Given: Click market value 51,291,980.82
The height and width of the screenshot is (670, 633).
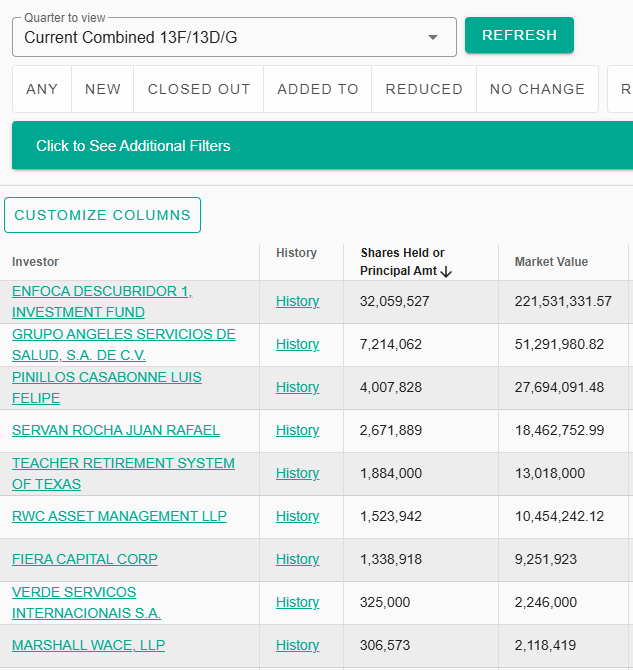Looking at the screenshot, I should point(559,344).
